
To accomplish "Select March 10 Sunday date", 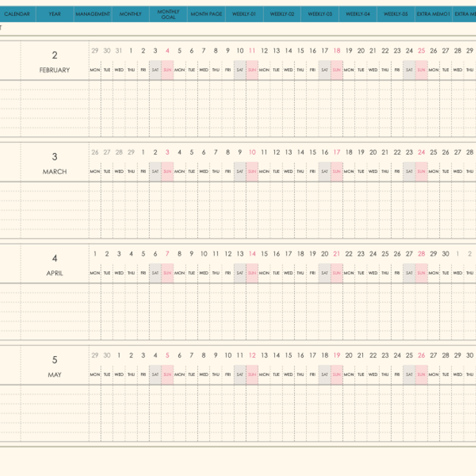I will pyautogui.click(x=252, y=153).
